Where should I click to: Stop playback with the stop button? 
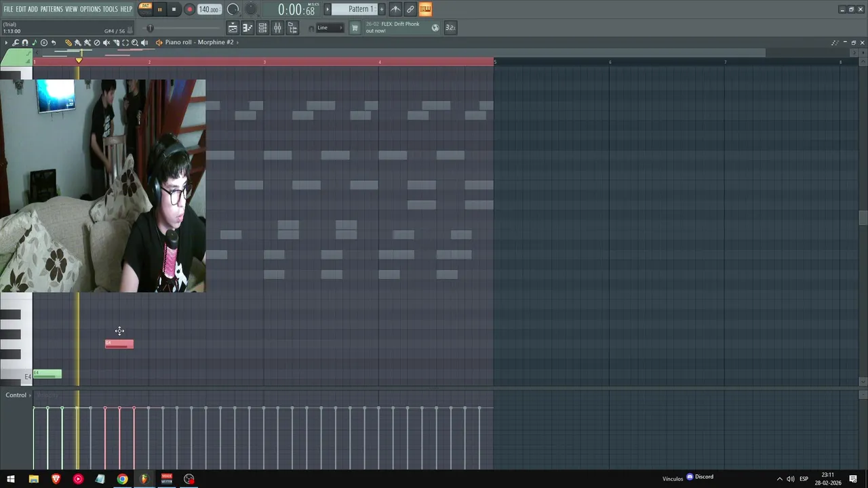(174, 9)
